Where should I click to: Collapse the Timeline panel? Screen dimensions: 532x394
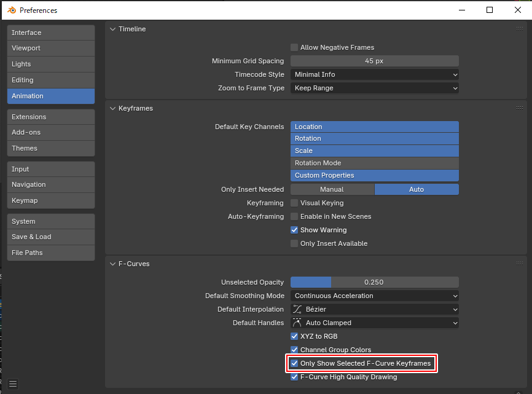[x=112, y=29]
